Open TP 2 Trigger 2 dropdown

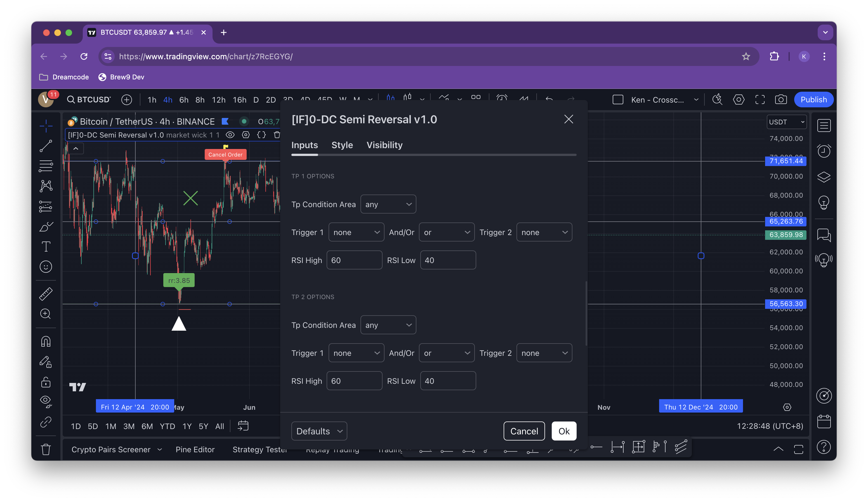click(544, 353)
